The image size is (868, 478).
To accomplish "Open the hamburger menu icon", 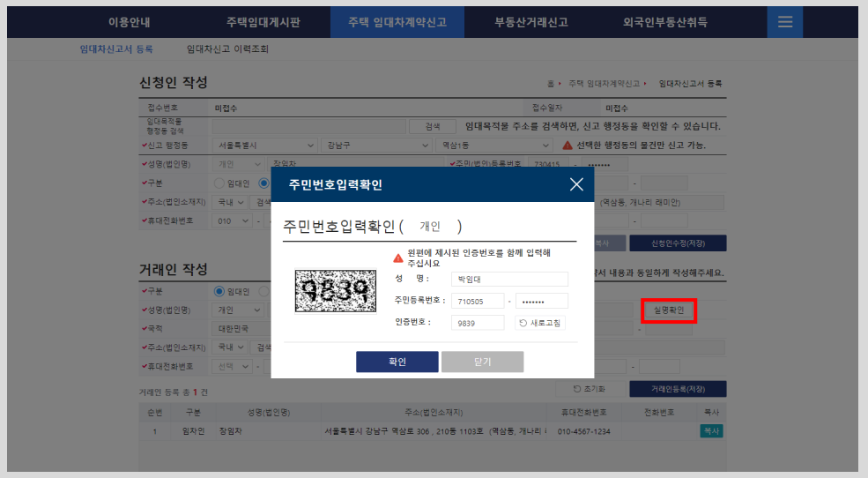I will pyautogui.click(x=785, y=22).
